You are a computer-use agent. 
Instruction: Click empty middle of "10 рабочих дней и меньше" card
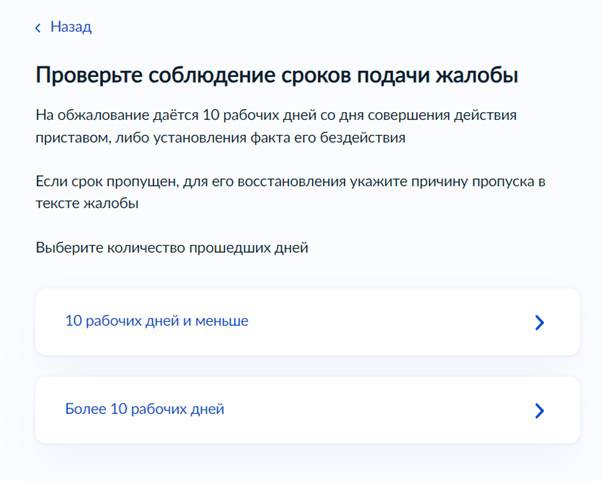(x=390, y=322)
